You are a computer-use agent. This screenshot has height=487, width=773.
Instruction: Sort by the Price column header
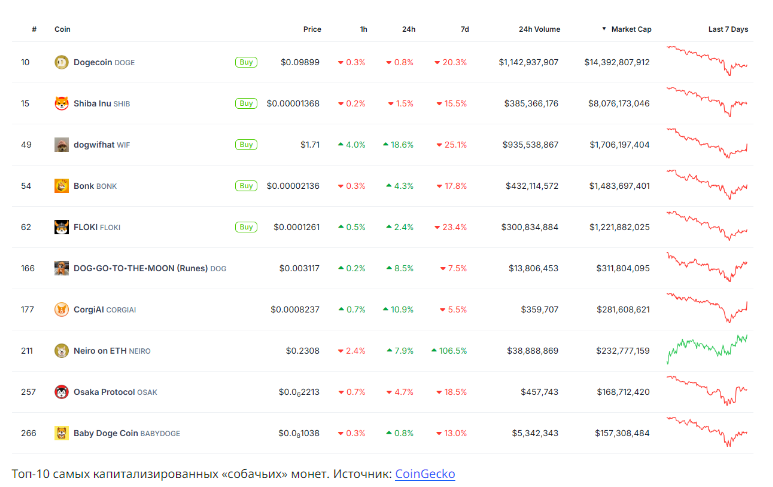click(x=312, y=29)
